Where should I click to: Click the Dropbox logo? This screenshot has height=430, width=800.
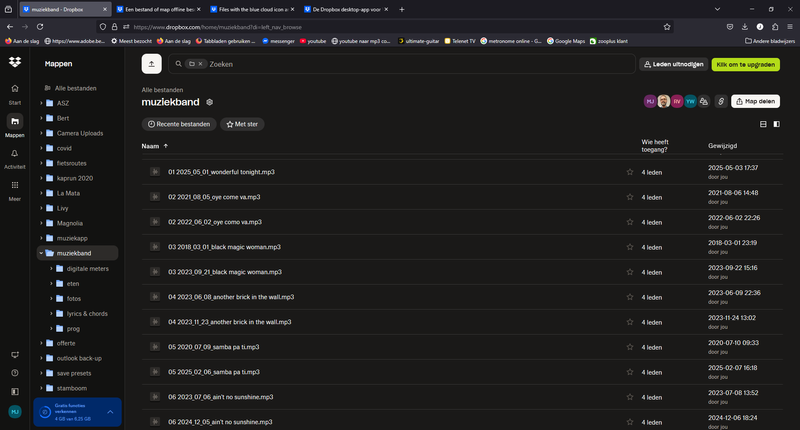tap(14, 62)
